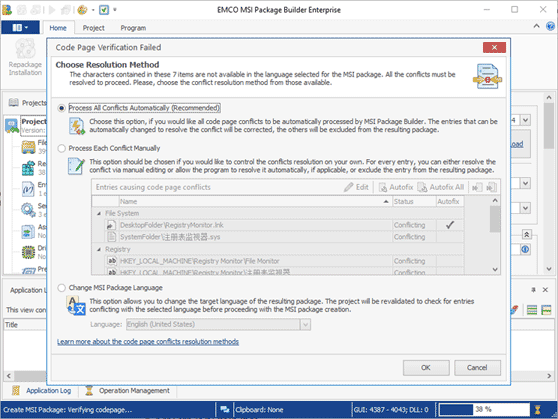
Task: Click the Autofix column header
Action: click(450, 201)
